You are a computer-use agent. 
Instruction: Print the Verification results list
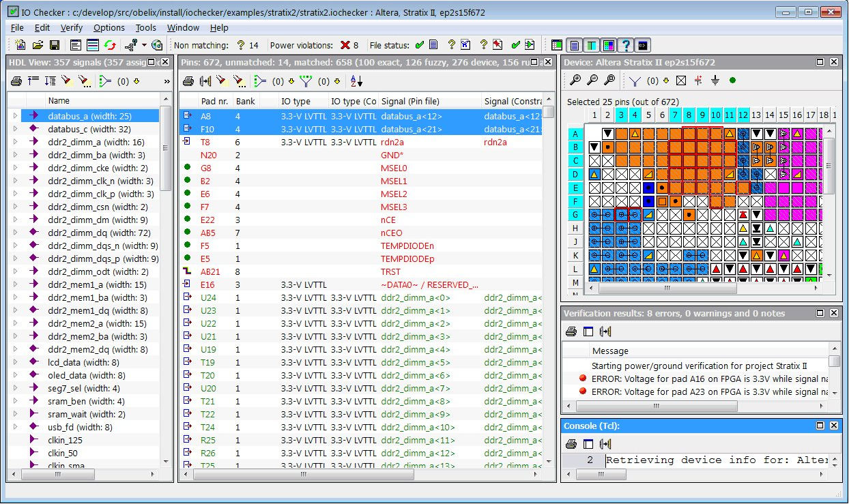pyautogui.click(x=571, y=331)
